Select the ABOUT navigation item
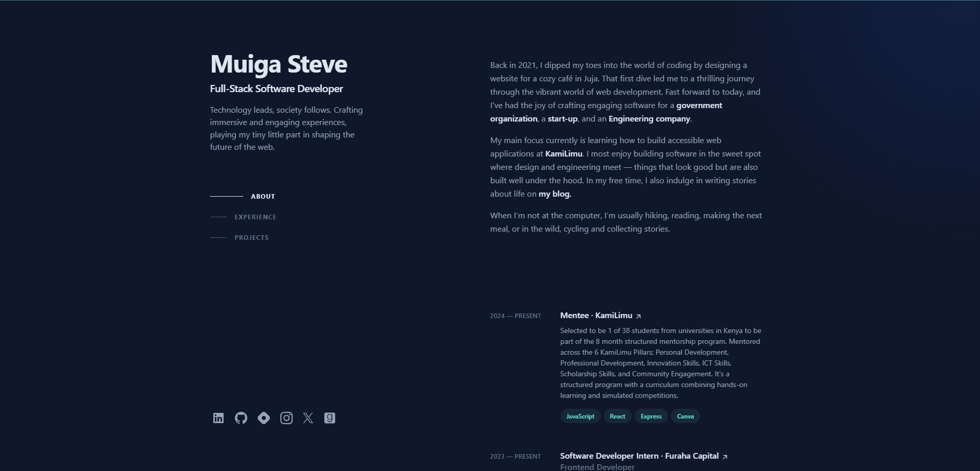This screenshot has width=980, height=471. coord(263,196)
